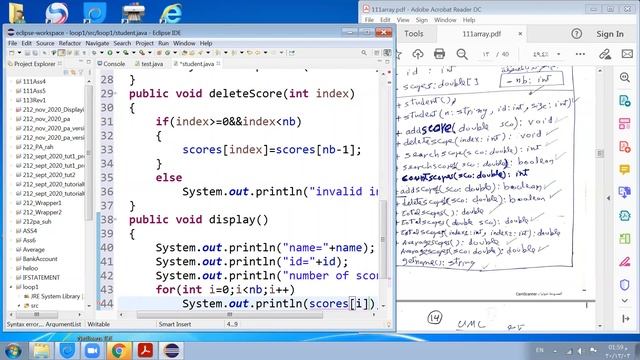Open the Comment tool in Acrobat's right pane
Screen dimensions: 640x360
624,169
